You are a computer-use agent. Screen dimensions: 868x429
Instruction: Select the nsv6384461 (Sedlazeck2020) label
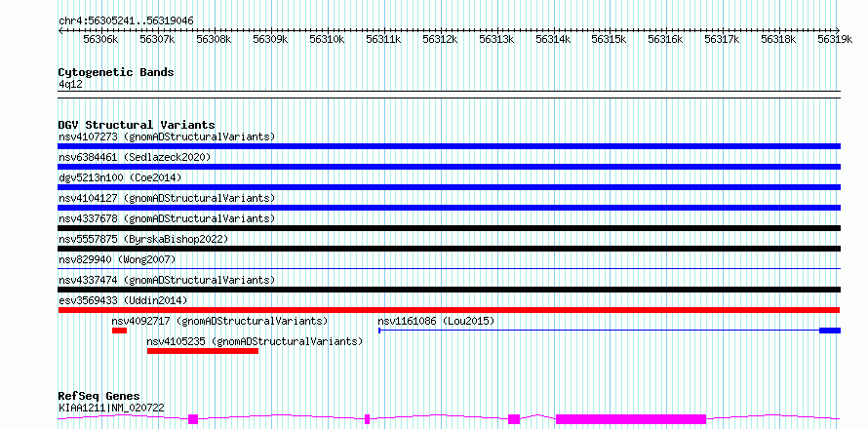[x=135, y=157]
